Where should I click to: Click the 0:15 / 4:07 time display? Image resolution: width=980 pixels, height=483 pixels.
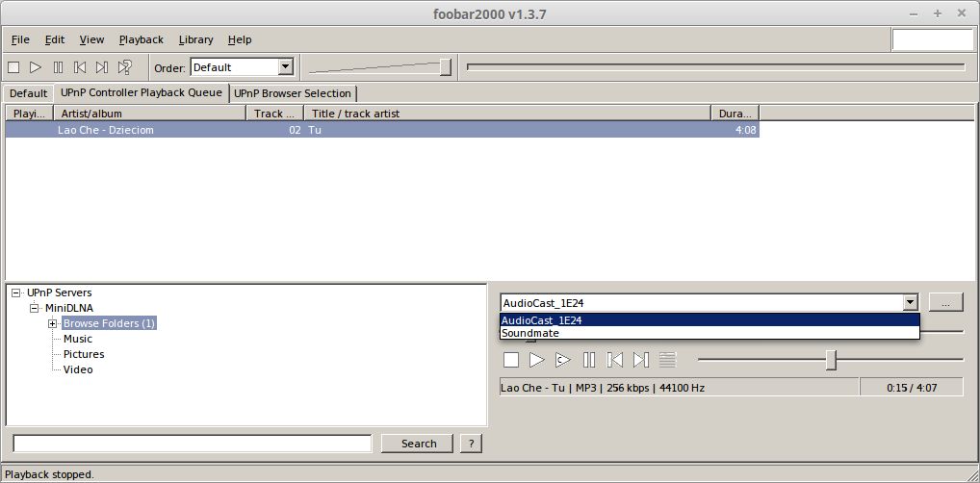(912, 388)
